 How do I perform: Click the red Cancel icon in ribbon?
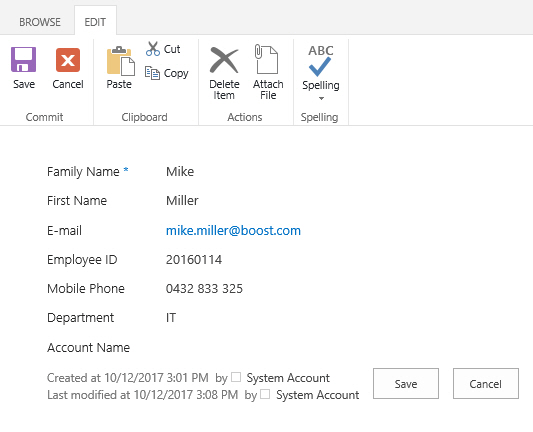coord(68,60)
